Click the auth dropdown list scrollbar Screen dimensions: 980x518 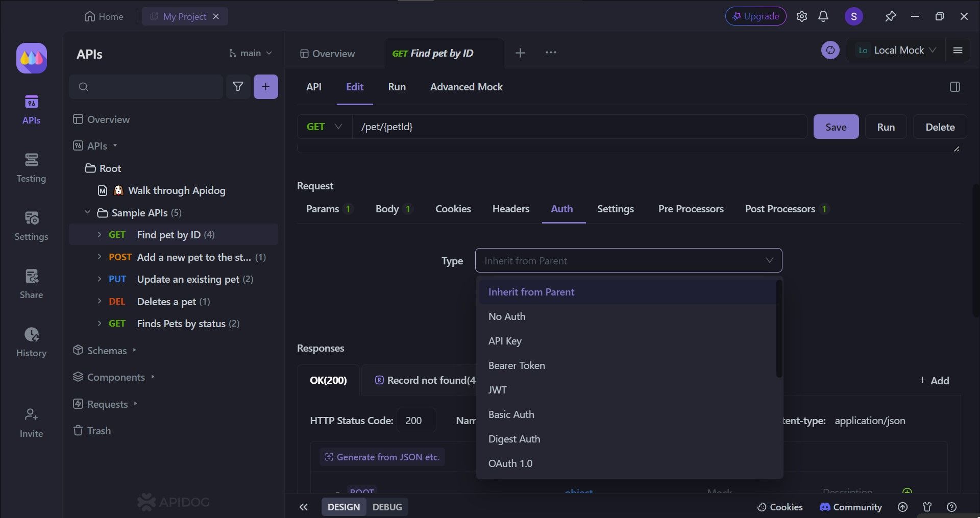point(779,329)
